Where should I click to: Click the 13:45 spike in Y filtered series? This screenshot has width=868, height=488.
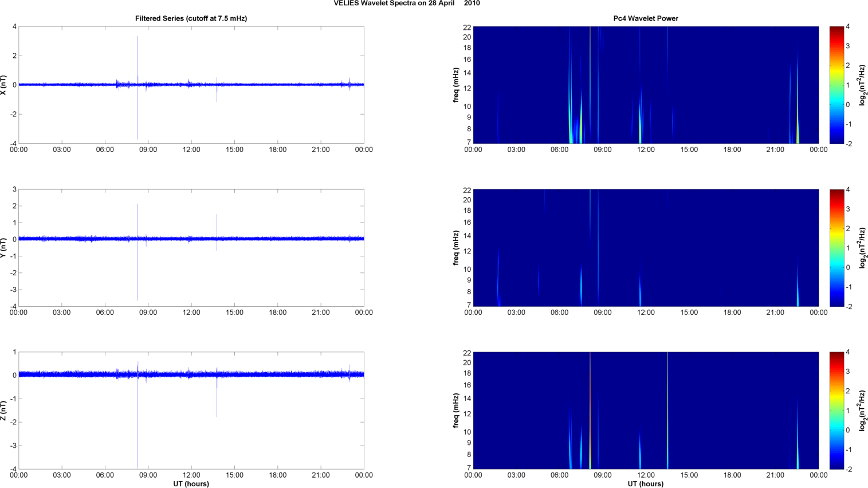tap(217, 224)
